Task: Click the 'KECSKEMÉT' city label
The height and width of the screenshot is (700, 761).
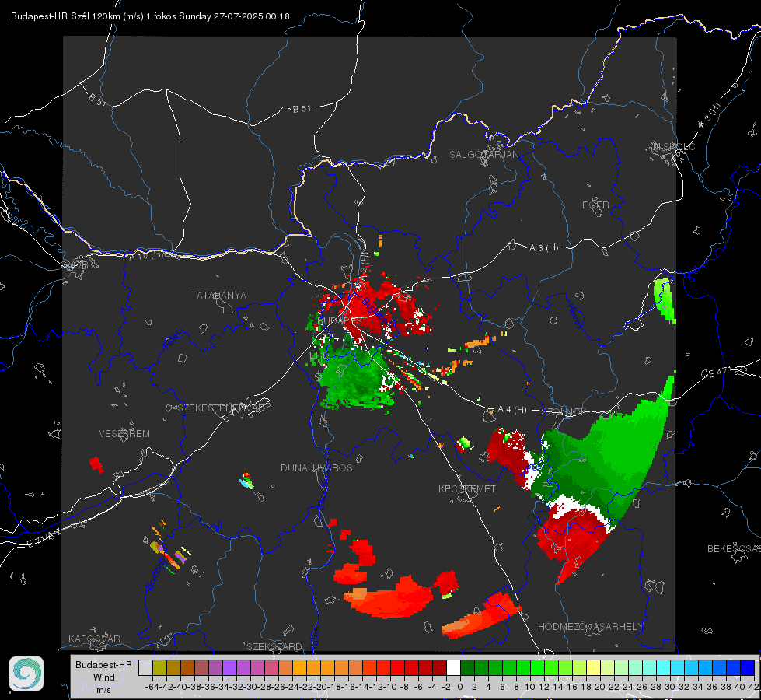Action: click(467, 488)
